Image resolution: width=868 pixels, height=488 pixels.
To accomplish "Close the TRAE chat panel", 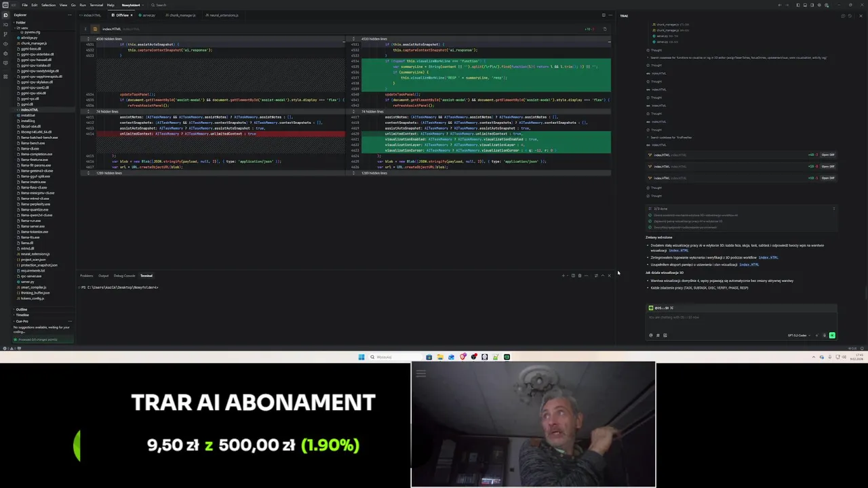I will click(x=861, y=16).
